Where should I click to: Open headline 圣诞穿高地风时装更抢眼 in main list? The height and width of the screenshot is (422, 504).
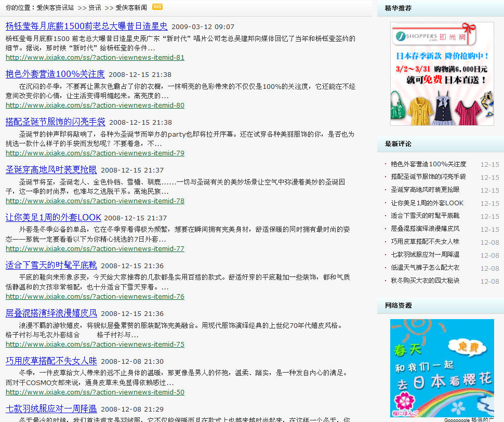click(51, 170)
